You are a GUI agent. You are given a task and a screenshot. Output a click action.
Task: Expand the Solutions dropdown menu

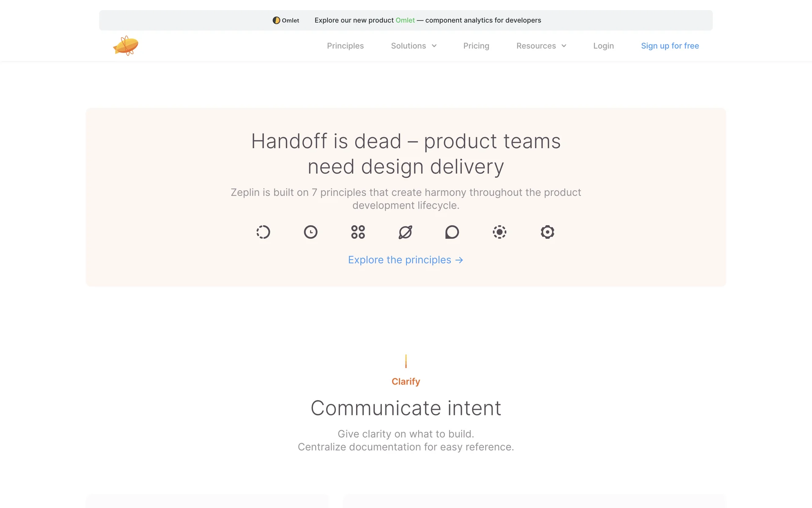tap(408, 46)
